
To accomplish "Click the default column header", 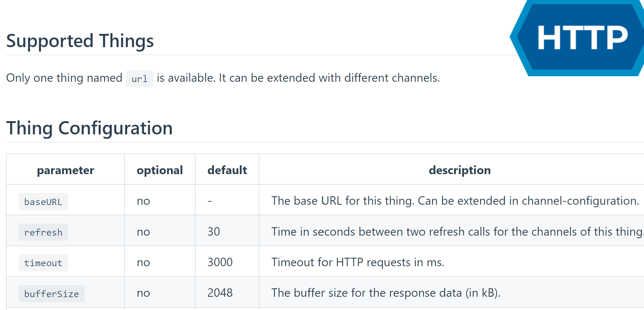I will [227, 170].
